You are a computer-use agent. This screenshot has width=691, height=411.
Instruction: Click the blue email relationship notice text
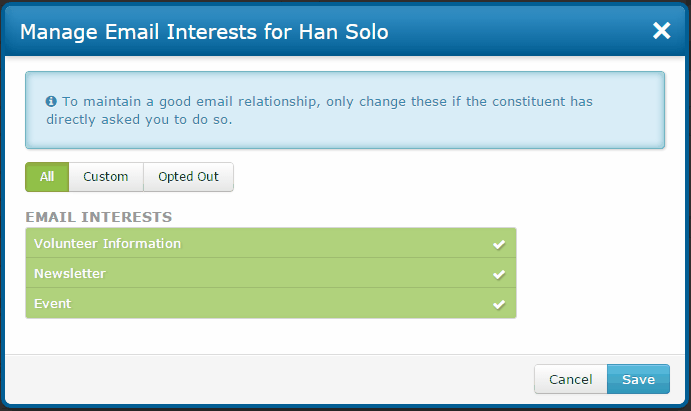pyautogui.click(x=319, y=110)
